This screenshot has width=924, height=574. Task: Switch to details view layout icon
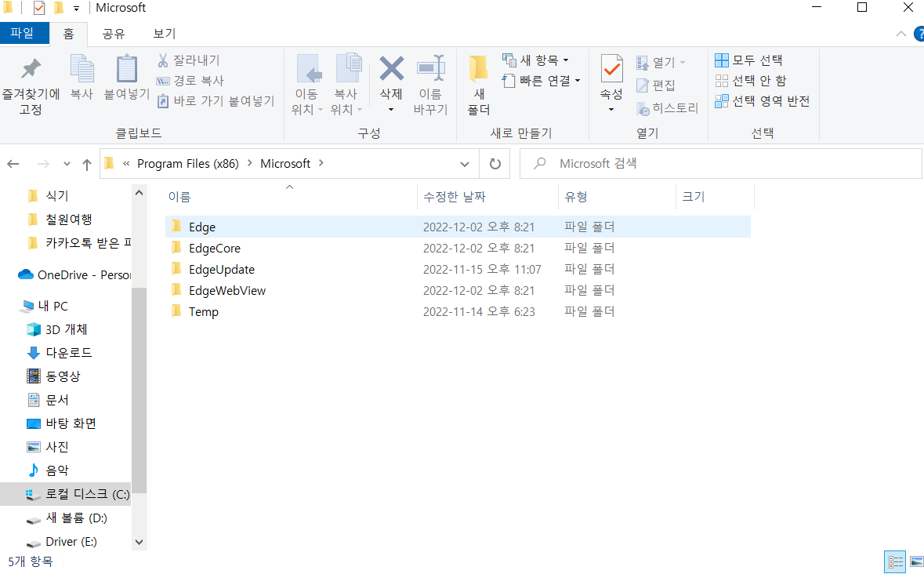(896, 561)
